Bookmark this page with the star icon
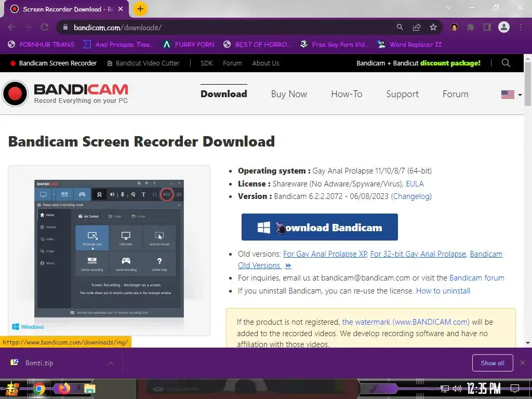532x399 pixels. tap(433, 27)
